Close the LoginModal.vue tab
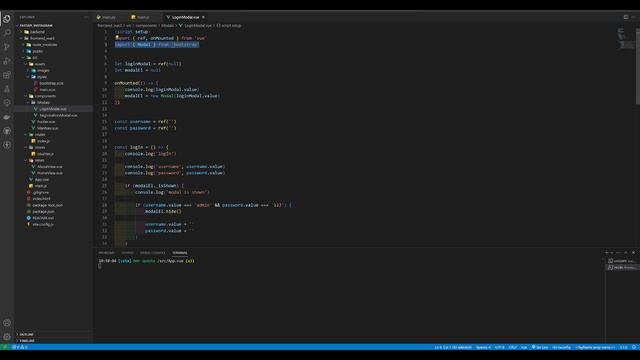Screen dimensions: 640x360 203,17
